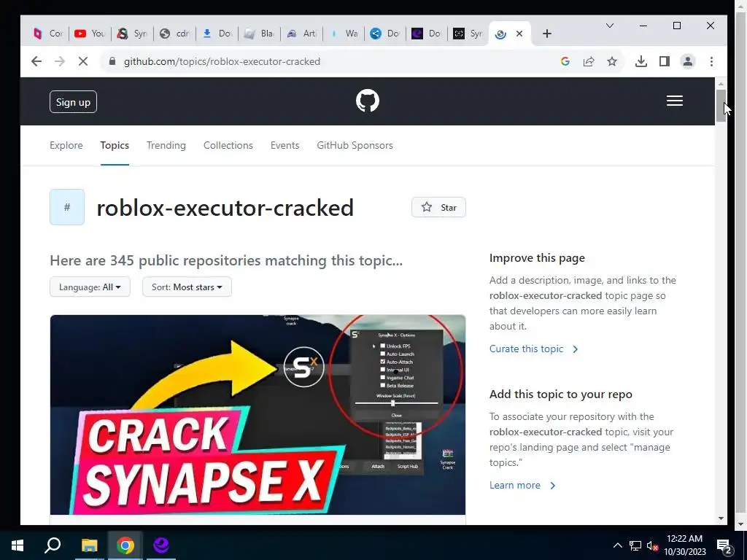Switch to the 'Bla' tab
Image resolution: width=747 pixels, height=560 pixels.
coord(259,34)
